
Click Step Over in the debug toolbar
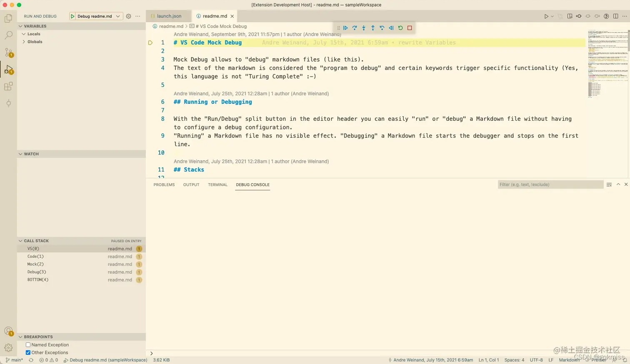[x=355, y=28]
